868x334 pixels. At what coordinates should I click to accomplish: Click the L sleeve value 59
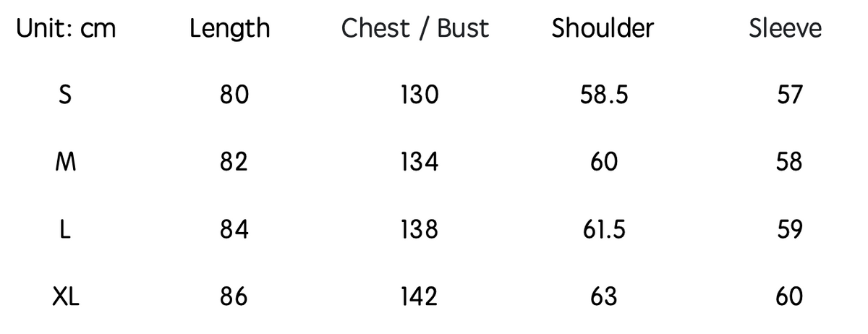[x=789, y=229]
